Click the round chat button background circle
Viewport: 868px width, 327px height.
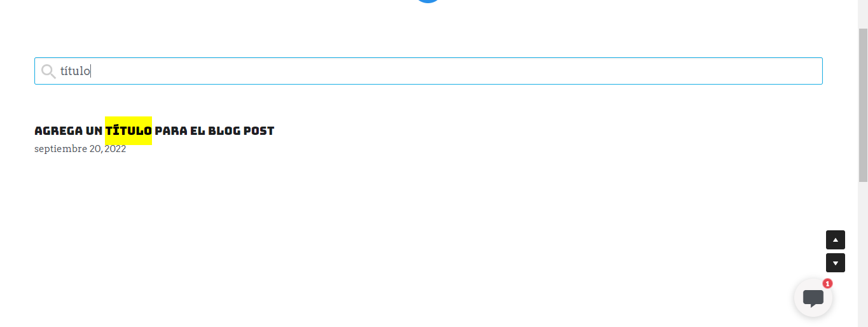point(813,298)
